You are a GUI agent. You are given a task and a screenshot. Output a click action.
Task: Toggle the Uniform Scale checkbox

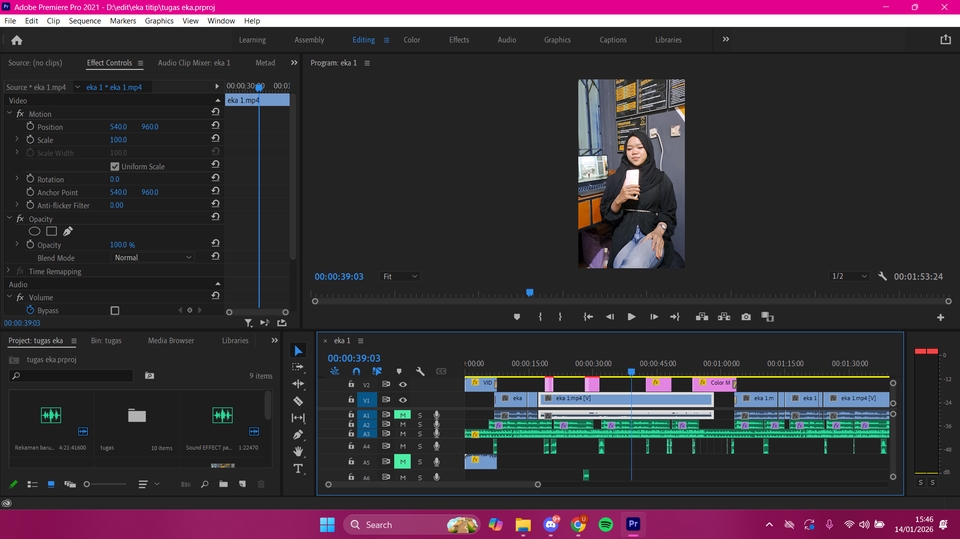[x=114, y=166]
